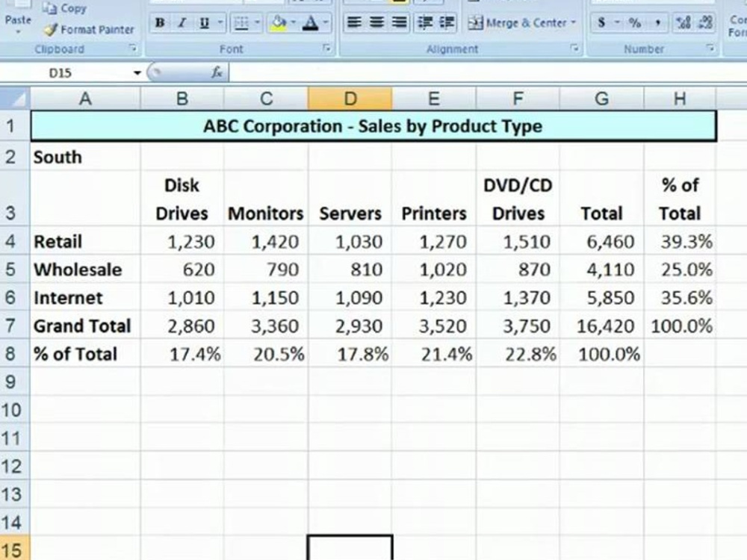This screenshot has height=560, width=747.
Task: Click the 'Wholesale' row label
Action: [x=85, y=270]
